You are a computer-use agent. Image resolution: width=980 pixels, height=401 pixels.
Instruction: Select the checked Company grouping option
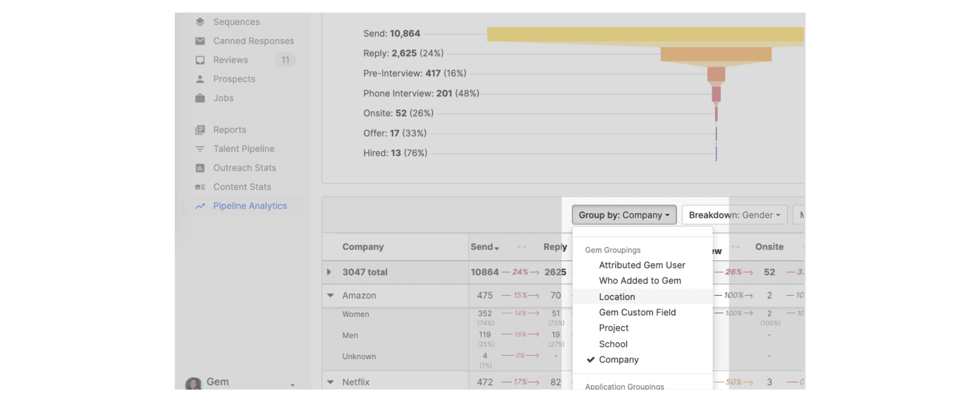click(618, 360)
